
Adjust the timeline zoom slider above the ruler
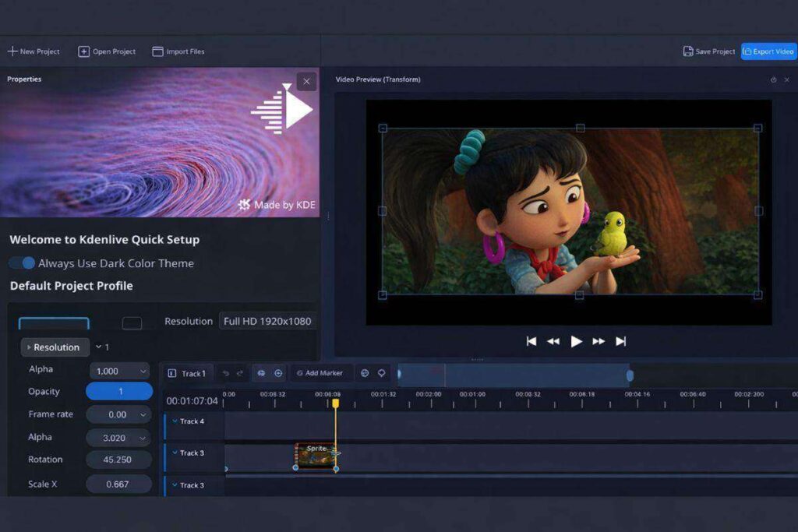coord(514,375)
